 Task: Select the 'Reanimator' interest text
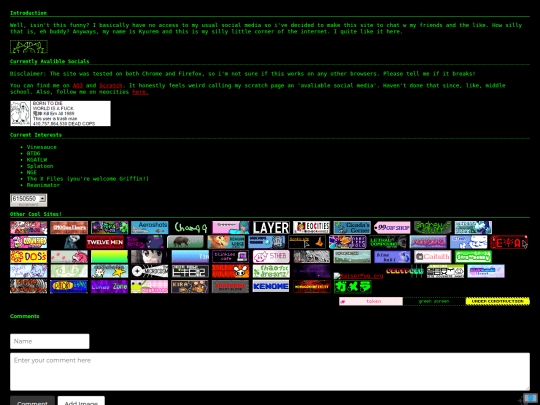click(43, 185)
